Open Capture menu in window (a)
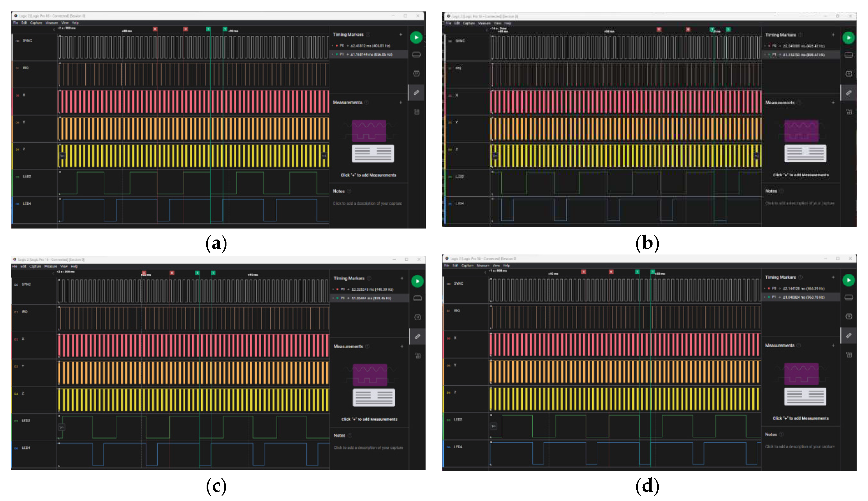 (x=36, y=23)
